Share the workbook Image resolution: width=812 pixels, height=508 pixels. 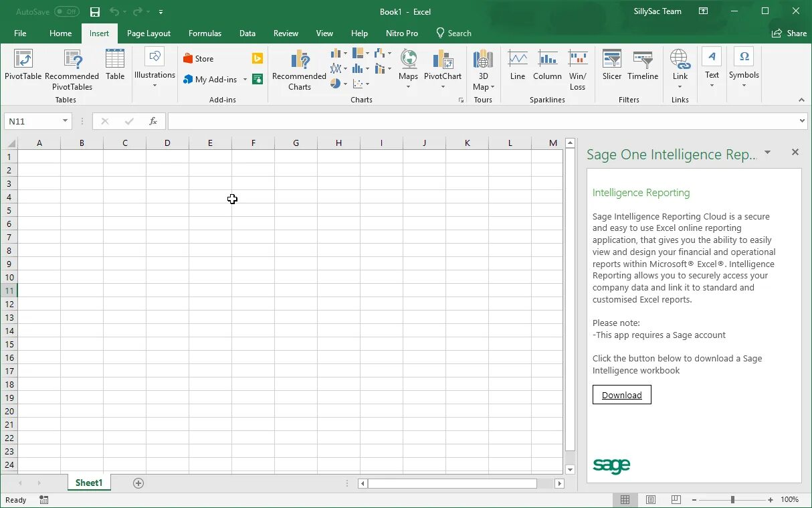point(789,33)
